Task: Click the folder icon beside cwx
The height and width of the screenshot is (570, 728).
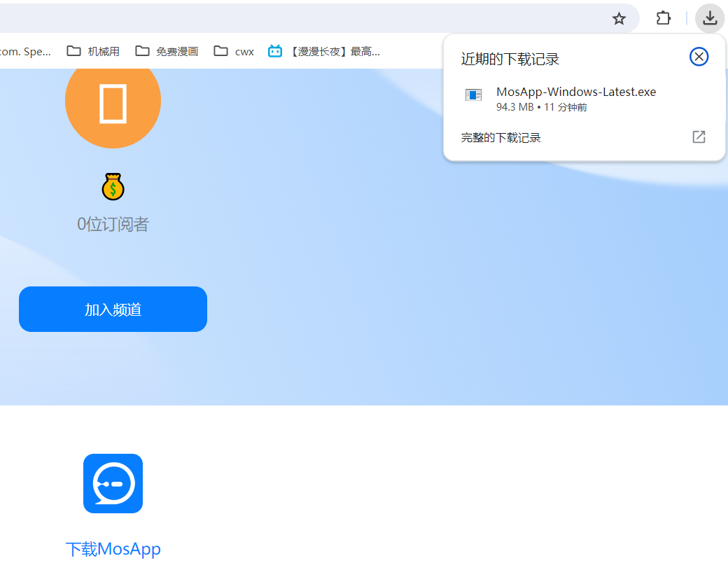Action: pyautogui.click(x=220, y=51)
